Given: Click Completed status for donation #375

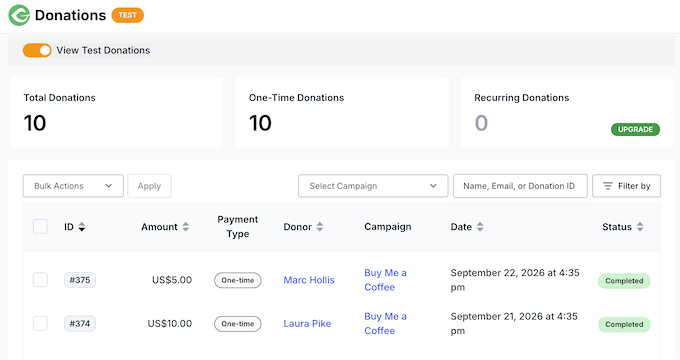Looking at the screenshot, I should (624, 281).
